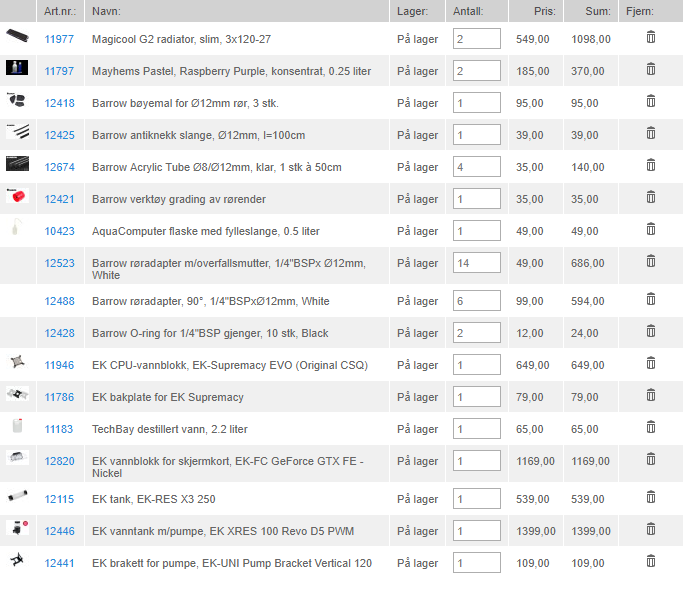Delete EK-UNI Pump Bracket row
The image size is (695, 592).
(650, 561)
